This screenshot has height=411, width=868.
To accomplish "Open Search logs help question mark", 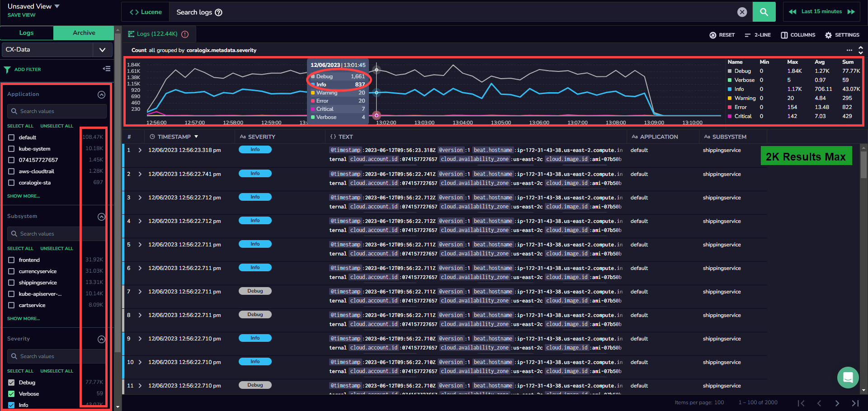I will pyautogui.click(x=218, y=12).
